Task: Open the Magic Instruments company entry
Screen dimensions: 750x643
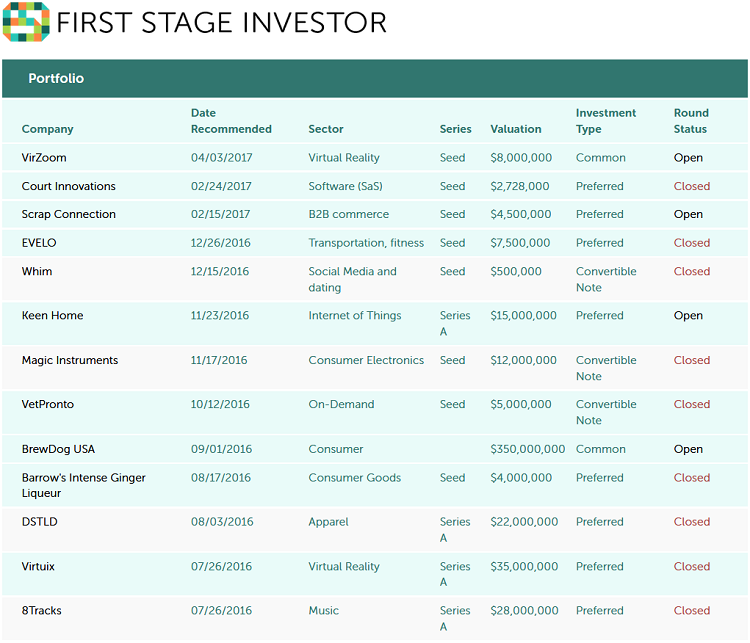Action: 70,360
